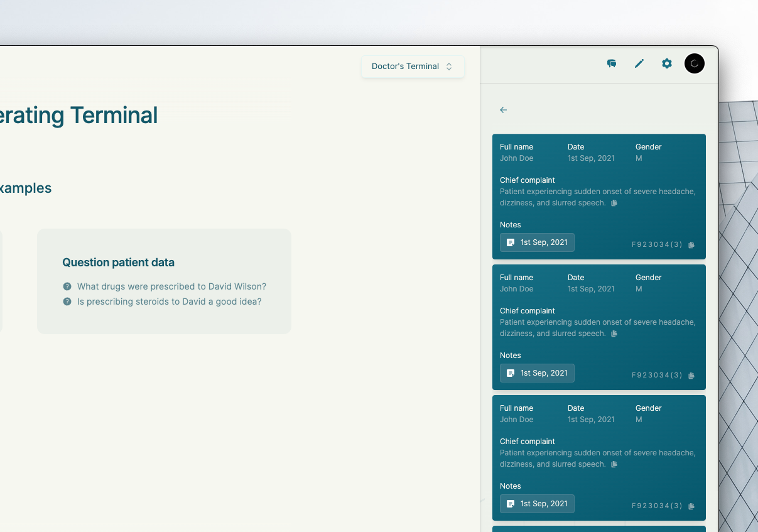
Task: Click the Question patient data card heading
Action: (118, 263)
